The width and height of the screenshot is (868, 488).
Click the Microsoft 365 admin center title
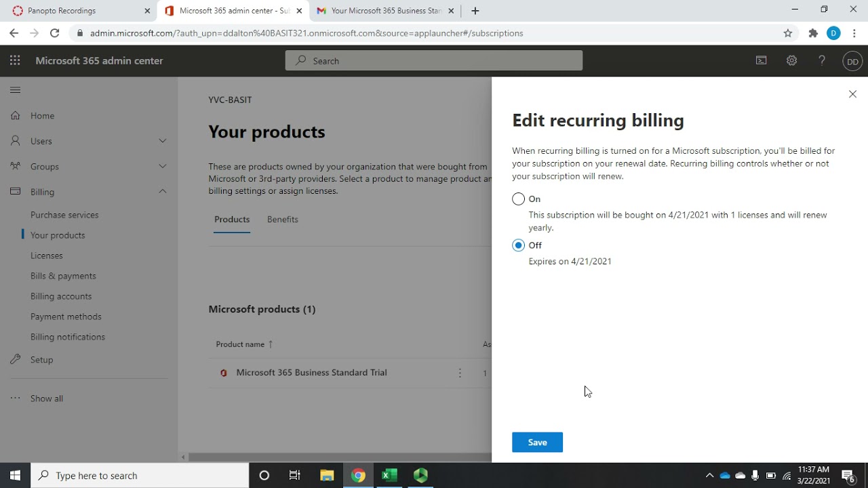coord(99,61)
